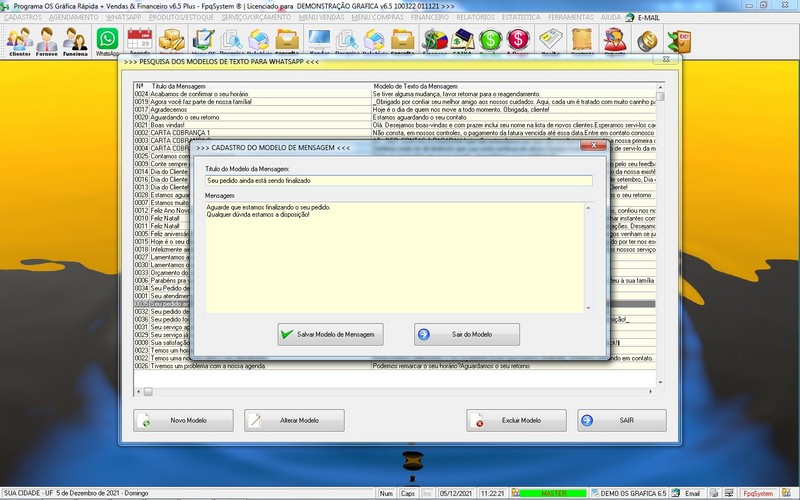The image size is (800, 500).
Task: Select row 0019 Agora você faz parte
Action: pyautogui.click(x=394, y=102)
